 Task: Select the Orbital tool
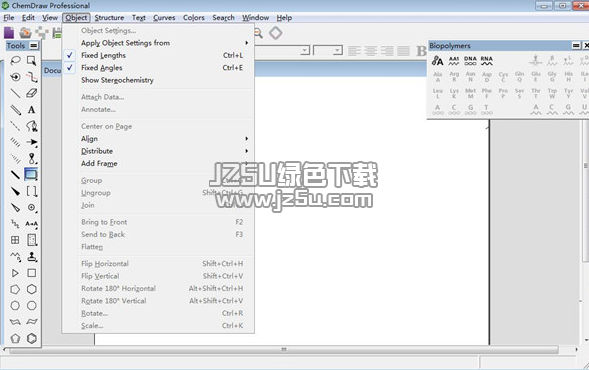pos(32,159)
